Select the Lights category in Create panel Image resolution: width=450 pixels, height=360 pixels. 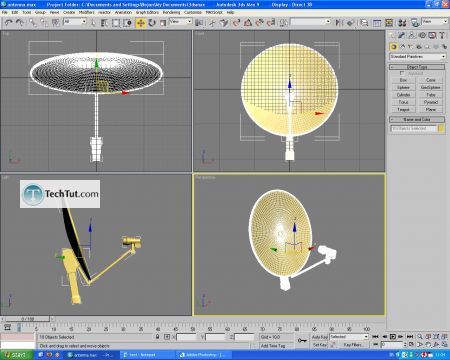click(x=410, y=47)
